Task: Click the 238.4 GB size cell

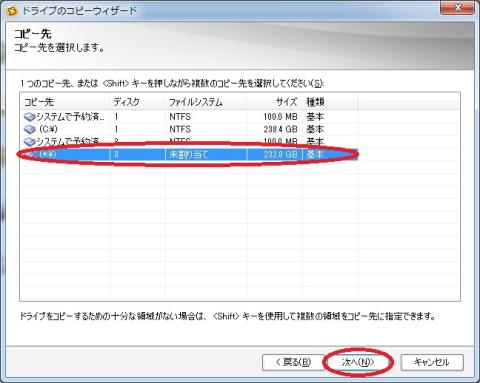Action: 280,129
